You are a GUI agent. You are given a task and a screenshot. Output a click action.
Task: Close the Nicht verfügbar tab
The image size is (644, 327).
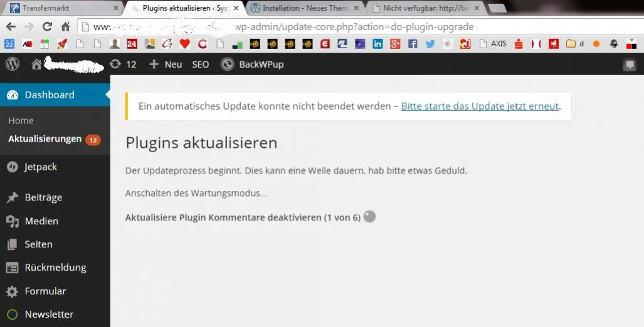pyautogui.click(x=477, y=8)
